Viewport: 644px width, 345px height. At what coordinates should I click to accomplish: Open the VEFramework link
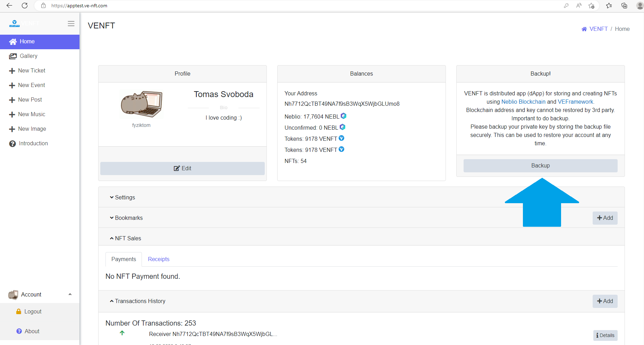(575, 102)
